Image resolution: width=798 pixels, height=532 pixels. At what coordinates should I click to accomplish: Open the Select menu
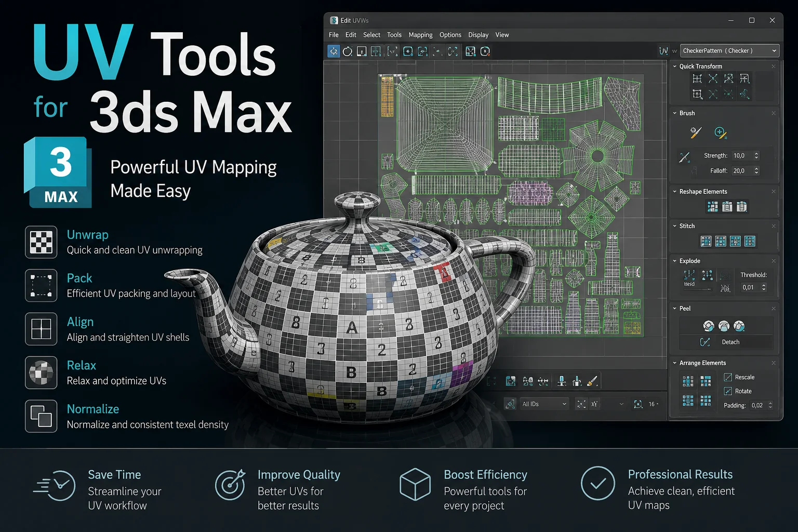point(371,35)
